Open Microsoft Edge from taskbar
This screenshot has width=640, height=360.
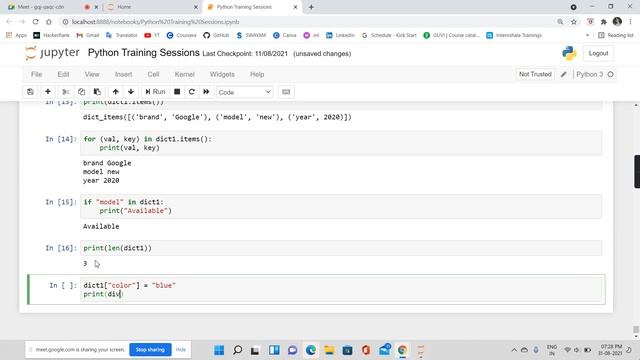[x=311, y=350]
